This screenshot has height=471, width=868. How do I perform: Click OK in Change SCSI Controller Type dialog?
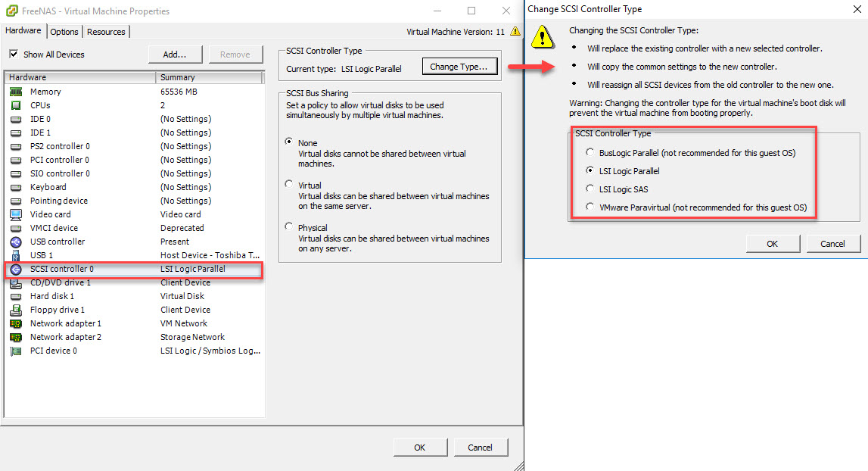pyautogui.click(x=773, y=244)
